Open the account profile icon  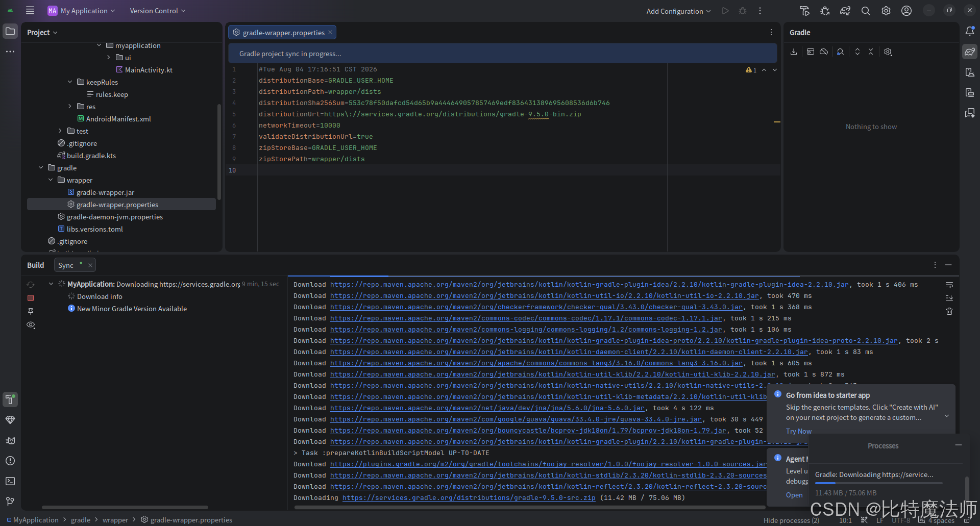tap(906, 11)
